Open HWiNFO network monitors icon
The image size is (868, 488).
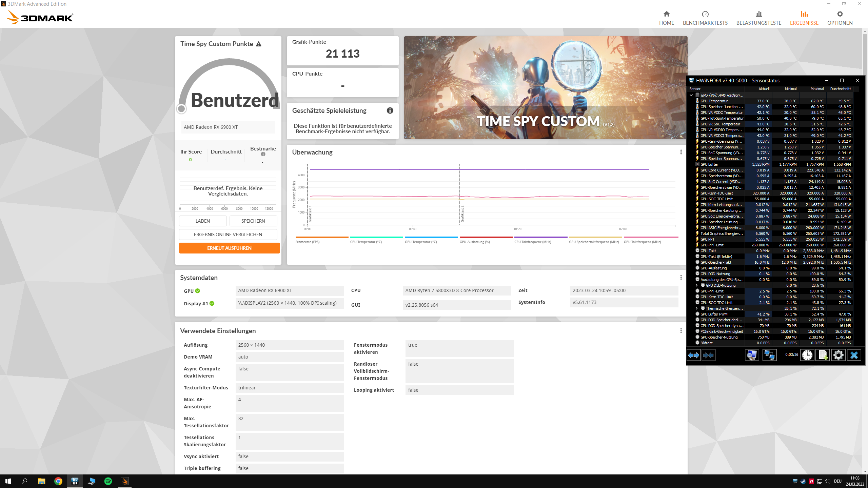click(x=769, y=355)
